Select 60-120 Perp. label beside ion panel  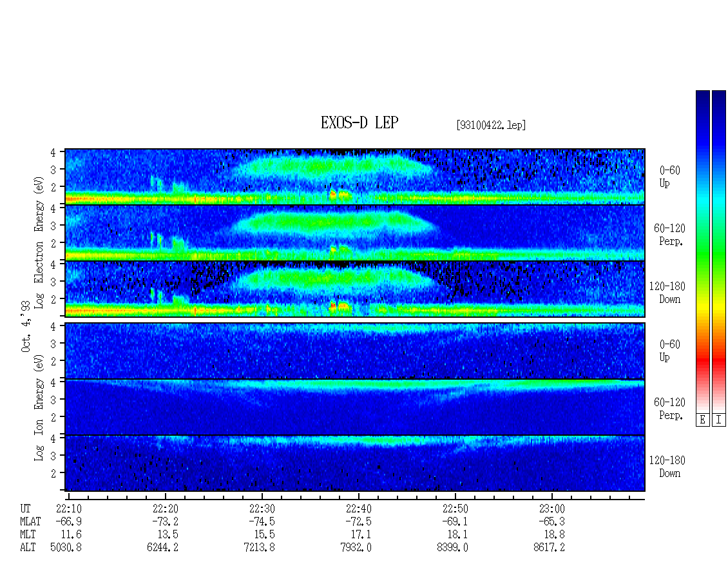669,409
